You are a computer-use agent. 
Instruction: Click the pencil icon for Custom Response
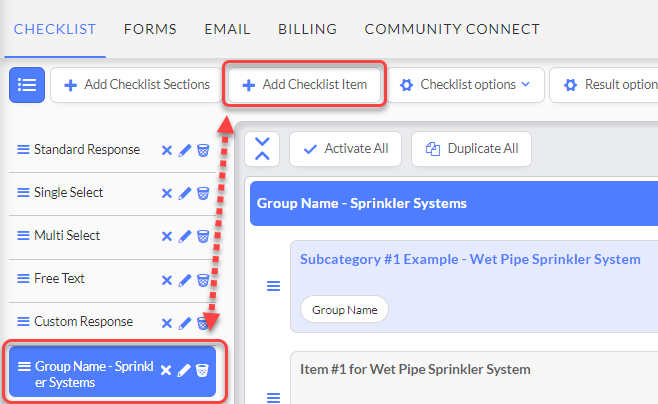tap(185, 323)
